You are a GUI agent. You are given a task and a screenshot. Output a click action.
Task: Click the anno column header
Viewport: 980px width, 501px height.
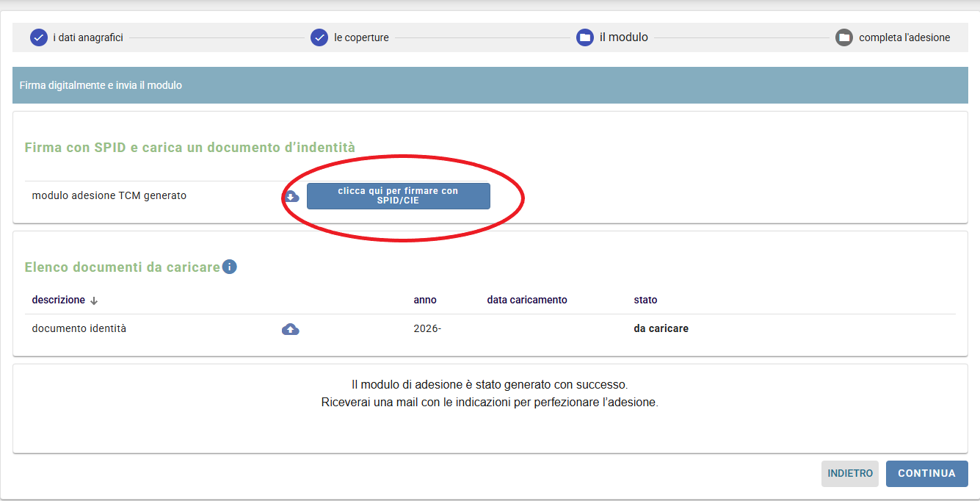[425, 300]
